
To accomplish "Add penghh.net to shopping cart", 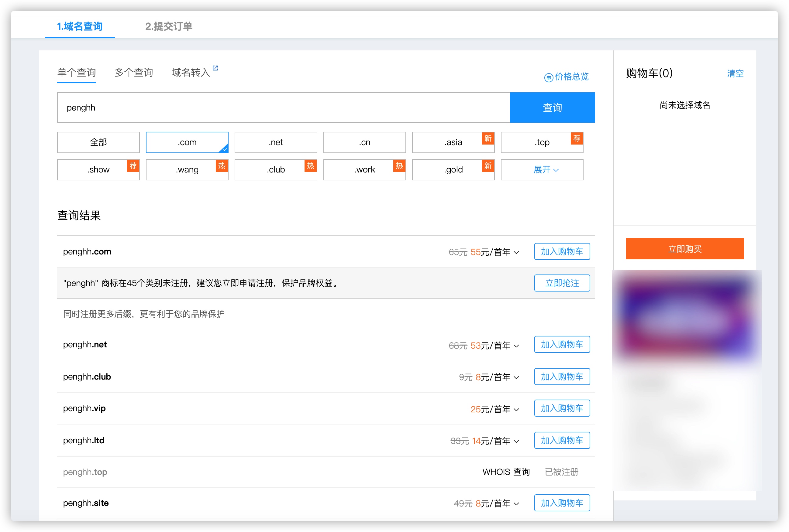I will click(562, 344).
